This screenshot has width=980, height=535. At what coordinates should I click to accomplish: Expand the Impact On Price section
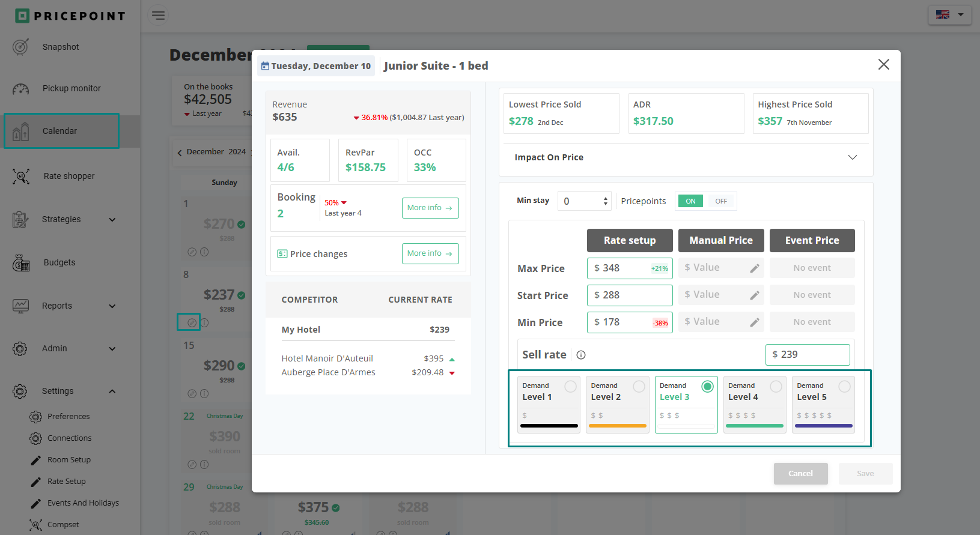[x=852, y=157]
